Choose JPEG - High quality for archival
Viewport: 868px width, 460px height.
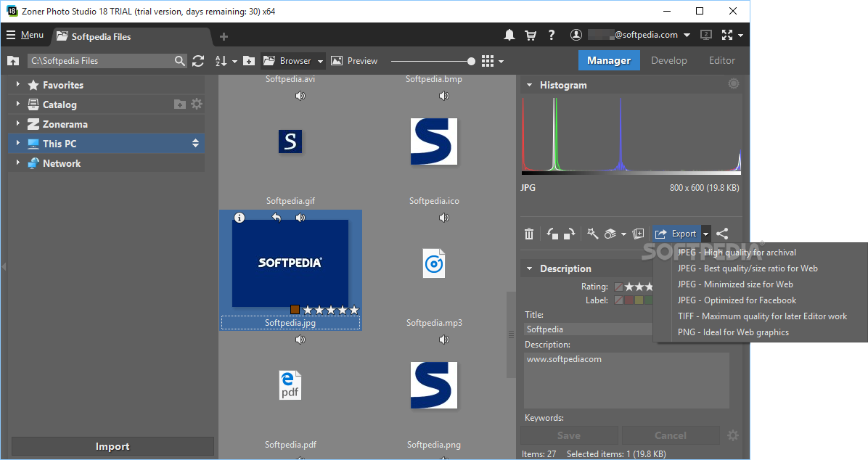click(737, 252)
